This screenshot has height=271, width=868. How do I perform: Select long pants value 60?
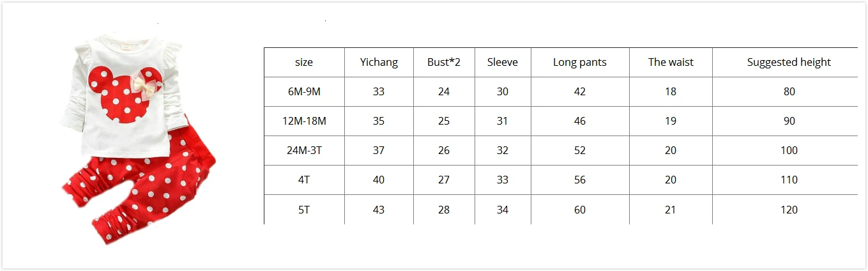pyautogui.click(x=580, y=210)
